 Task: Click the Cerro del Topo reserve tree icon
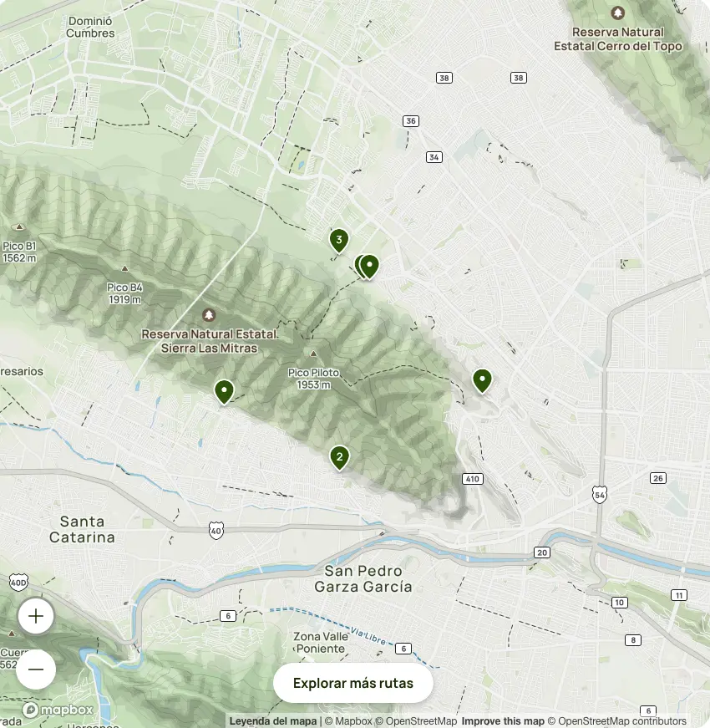tap(617, 13)
